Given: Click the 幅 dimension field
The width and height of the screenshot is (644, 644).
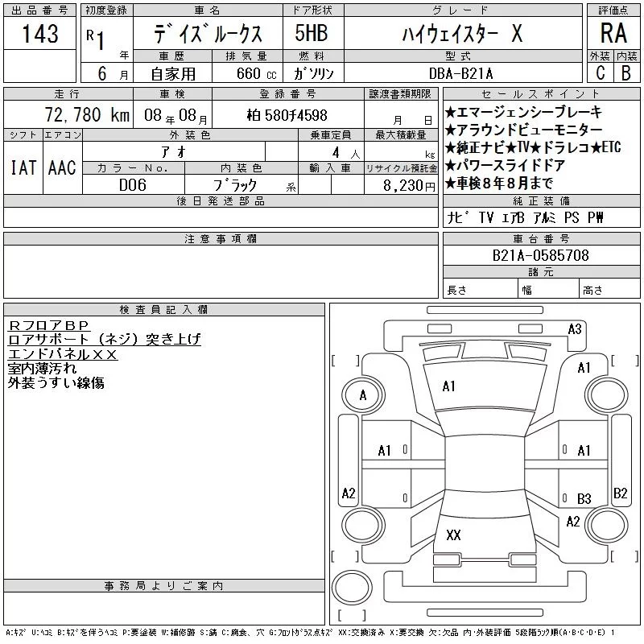Looking at the screenshot, I should [548, 288].
